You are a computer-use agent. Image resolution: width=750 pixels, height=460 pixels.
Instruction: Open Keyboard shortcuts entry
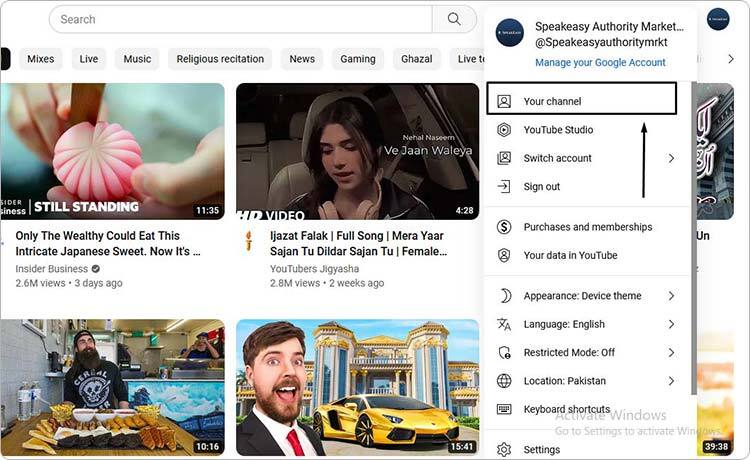(x=587, y=409)
